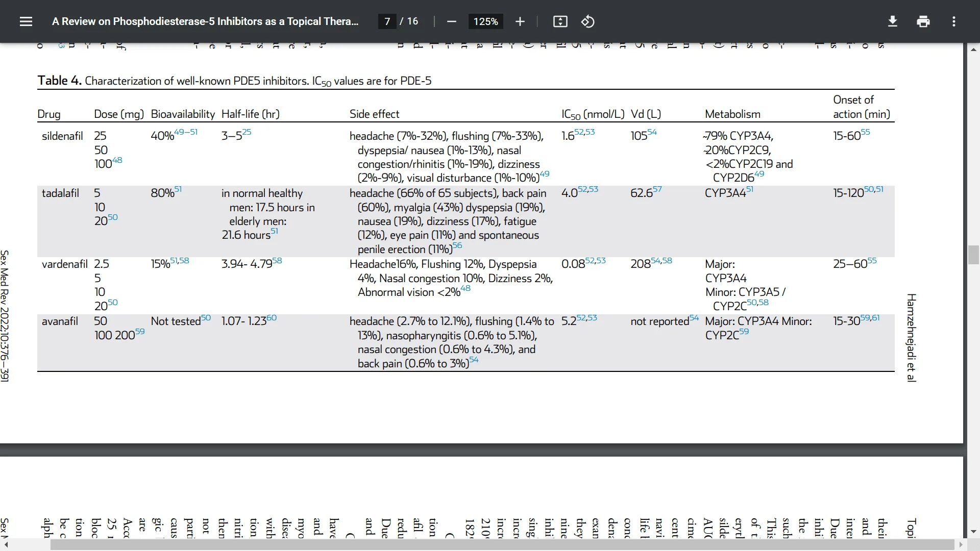This screenshot has height=551, width=980.
Task: Click the total pages '16' indicator
Action: (412, 21)
